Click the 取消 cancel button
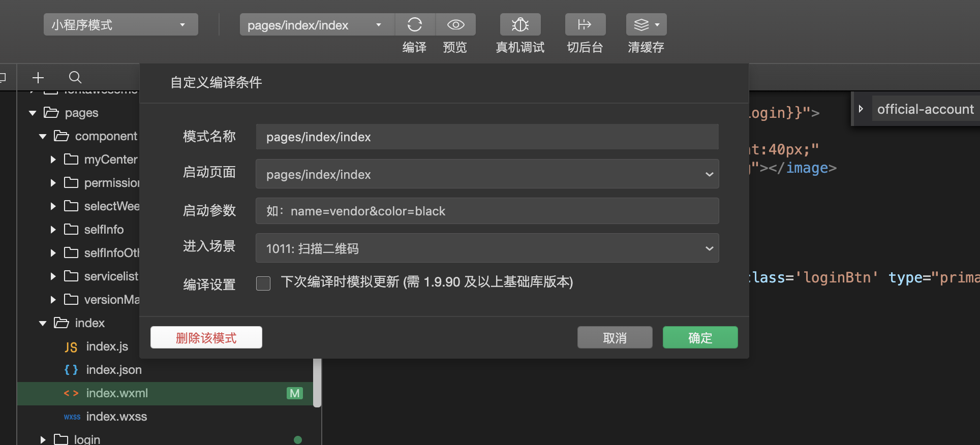 615,337
